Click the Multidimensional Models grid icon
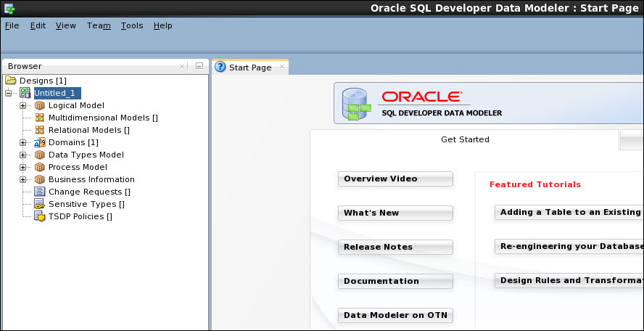This screenshot has height=331, width=644. click(x=40, y=118)
